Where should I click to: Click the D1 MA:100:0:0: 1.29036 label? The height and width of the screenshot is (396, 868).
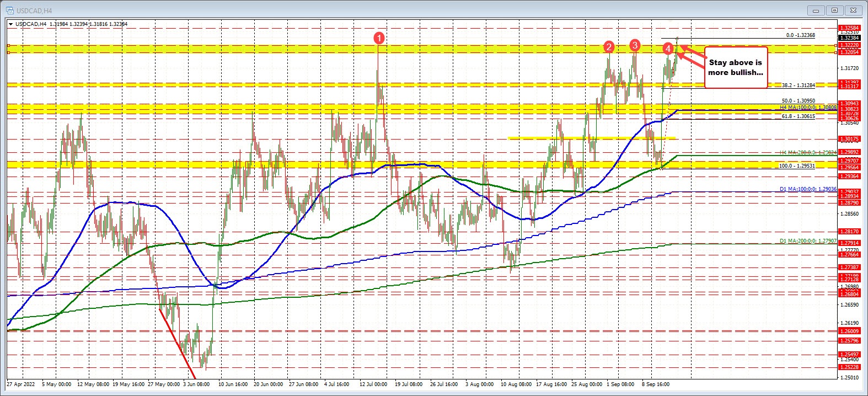pos(808,189)
